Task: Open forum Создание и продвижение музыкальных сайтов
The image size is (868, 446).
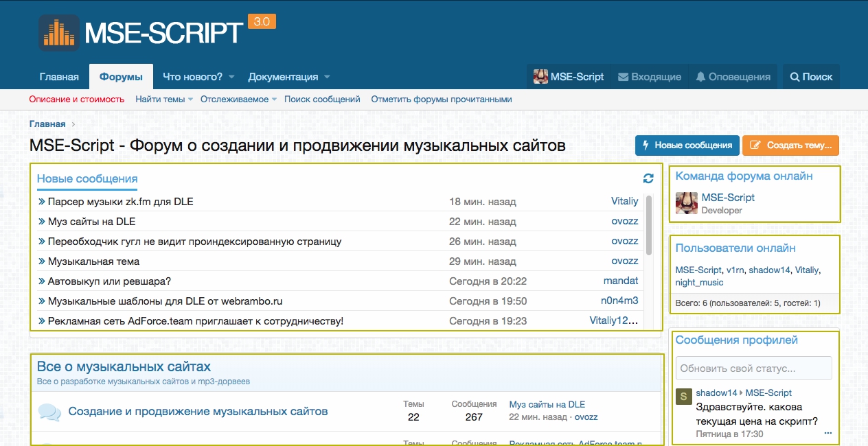Action: pyautogui.click(x=198, y=412)
